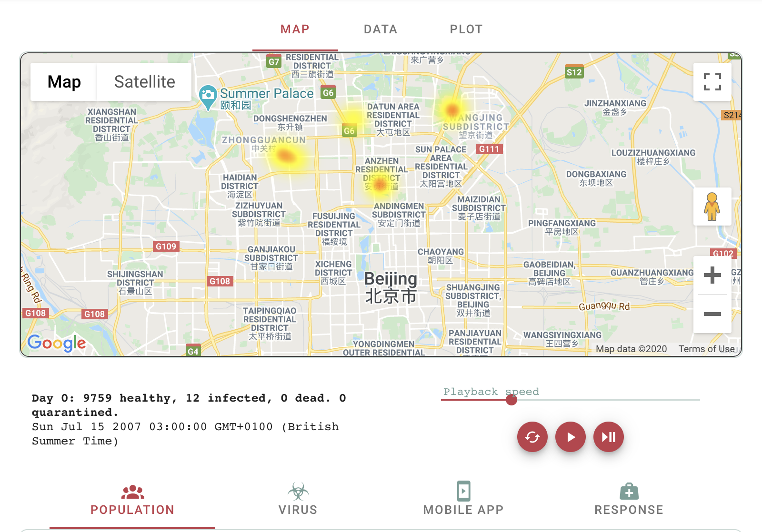Click the step play/pause button
The image size is (762, 532).
tap(609, 437)
